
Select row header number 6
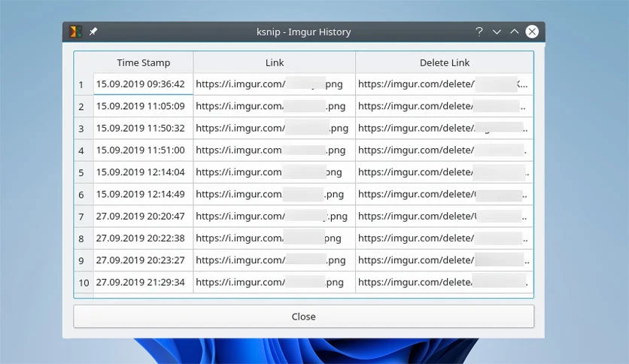[84, 195]
